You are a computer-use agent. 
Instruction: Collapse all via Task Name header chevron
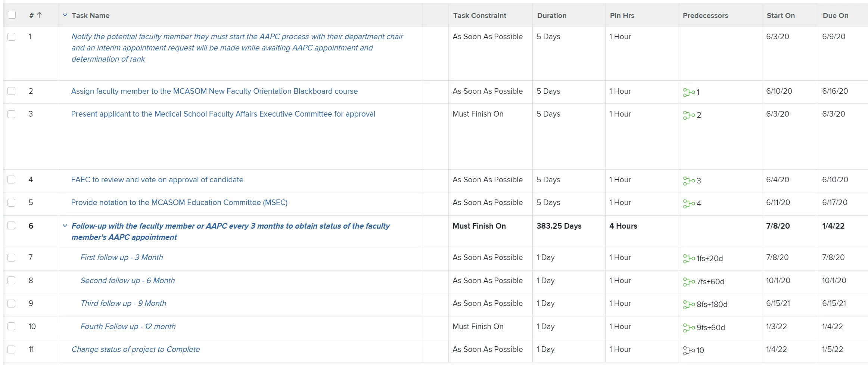65,15
